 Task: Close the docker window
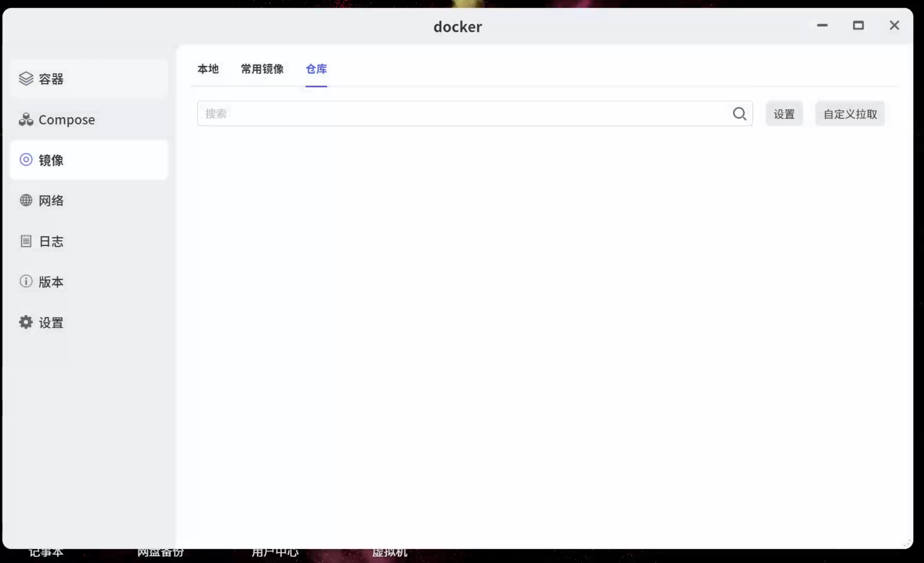[x=894, y=26]
